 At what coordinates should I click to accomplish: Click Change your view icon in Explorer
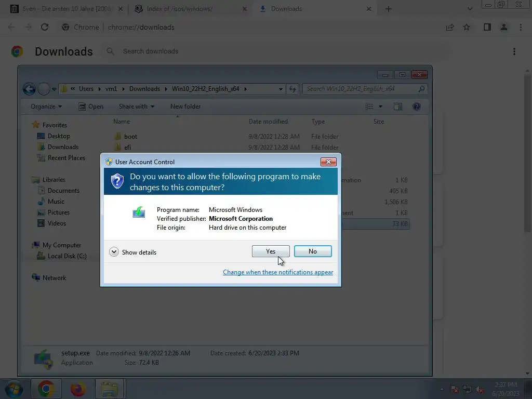(369, 107)
